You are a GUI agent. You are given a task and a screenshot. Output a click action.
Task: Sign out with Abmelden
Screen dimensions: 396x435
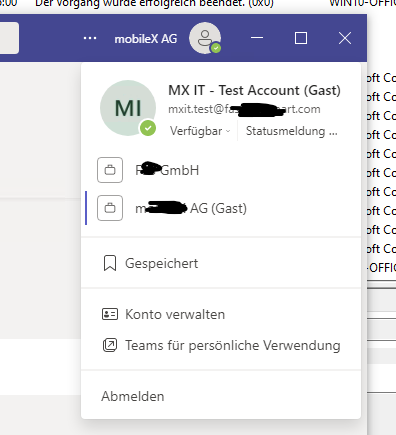point(133,396)
